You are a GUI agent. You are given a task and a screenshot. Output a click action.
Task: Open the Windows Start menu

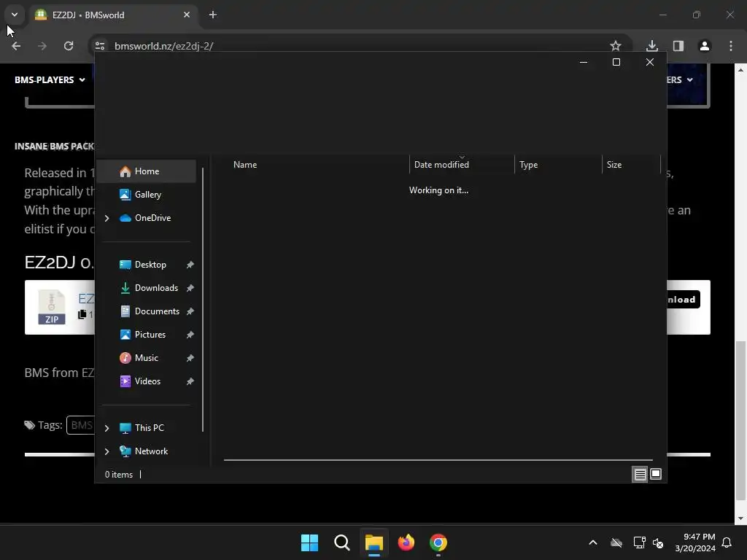click(x=309, y=542)
